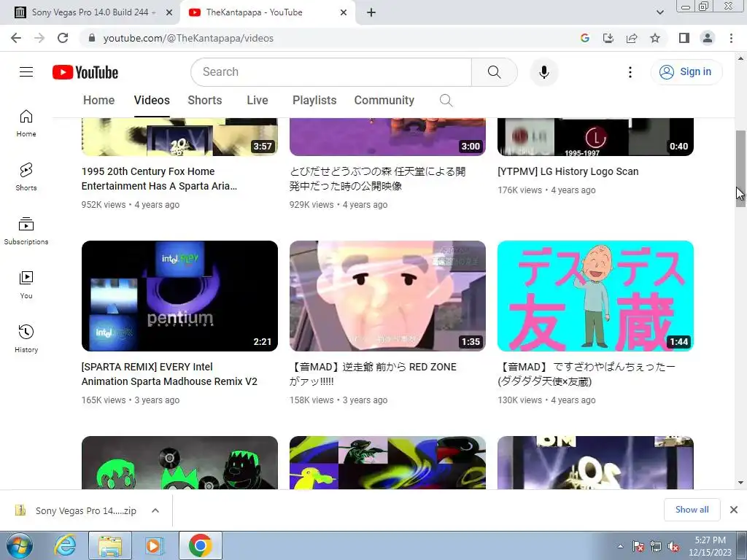Open the 音MAD ですざわやぱん video title
The width and height of the screenshot is (747, 560).
(587, 374)
